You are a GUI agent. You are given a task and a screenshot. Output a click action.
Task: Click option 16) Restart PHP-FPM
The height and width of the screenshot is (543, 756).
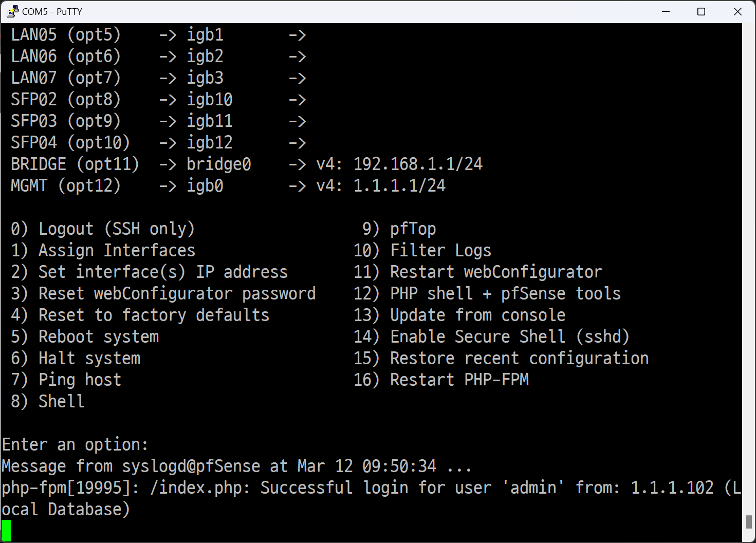coord(441,380)
